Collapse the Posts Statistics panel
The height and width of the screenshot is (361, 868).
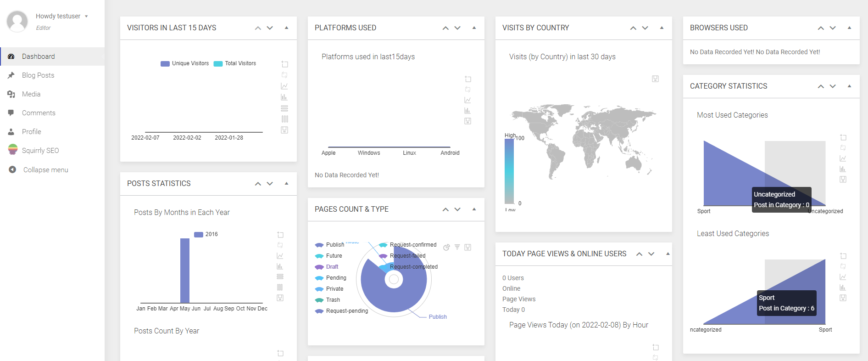pos(286,184)
